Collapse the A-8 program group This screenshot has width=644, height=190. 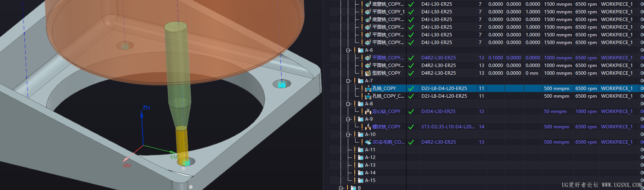[349, 104]
